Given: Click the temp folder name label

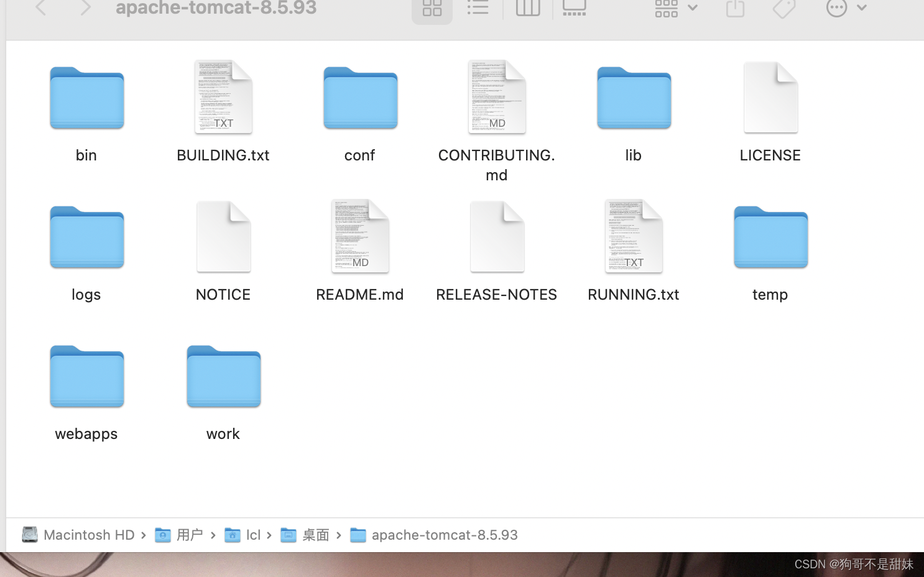Looking at the screenshot, I should pyautogui.click(x=770, y=295).
